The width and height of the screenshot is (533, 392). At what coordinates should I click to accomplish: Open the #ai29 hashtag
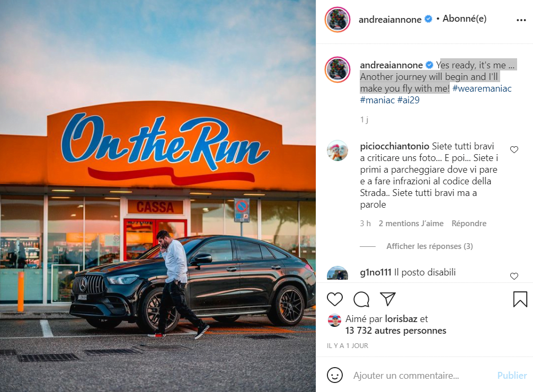pyautogui.click(x=408, y=100)
